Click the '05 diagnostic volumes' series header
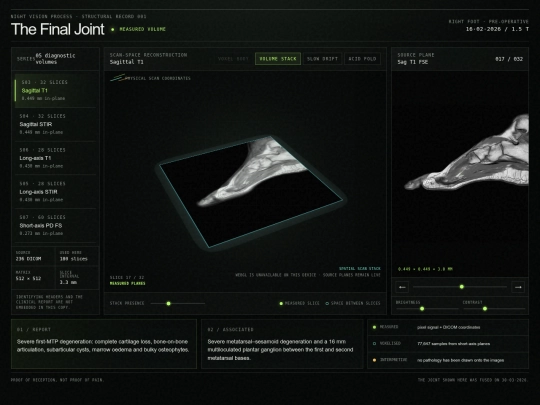 (55, 59)
